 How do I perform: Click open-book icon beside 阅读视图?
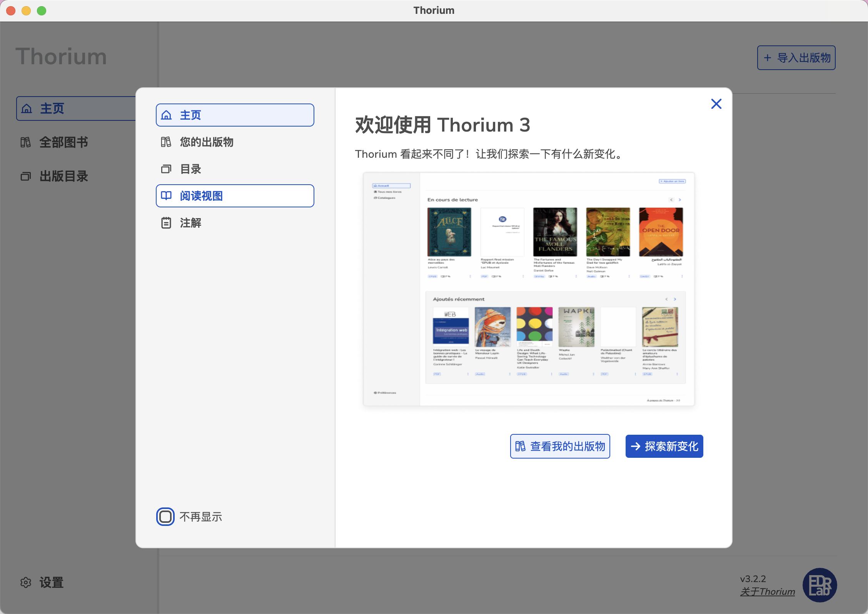click(166, 196)
